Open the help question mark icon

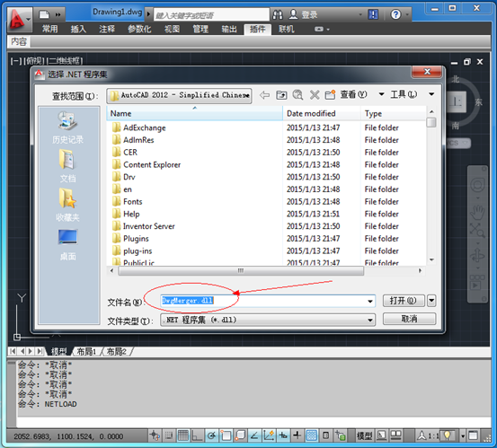pos(395,14)
